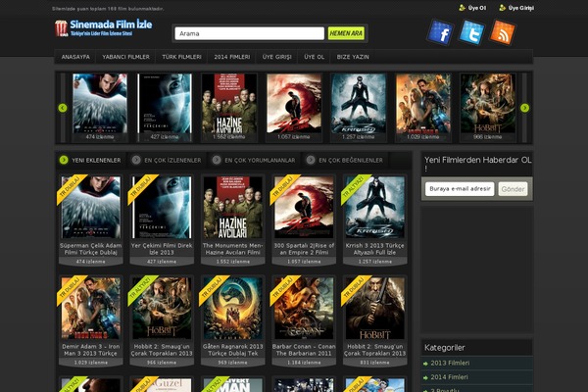Viewport: 588px width, 392px height.
Task: Click the Üye Girişi link at top
Action: (521, 8)
